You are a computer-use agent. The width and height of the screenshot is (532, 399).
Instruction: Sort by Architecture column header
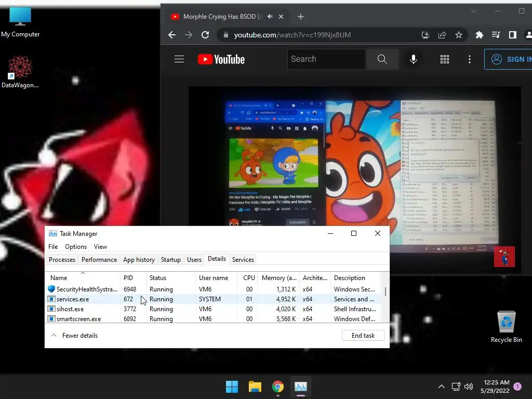point(315,278)
